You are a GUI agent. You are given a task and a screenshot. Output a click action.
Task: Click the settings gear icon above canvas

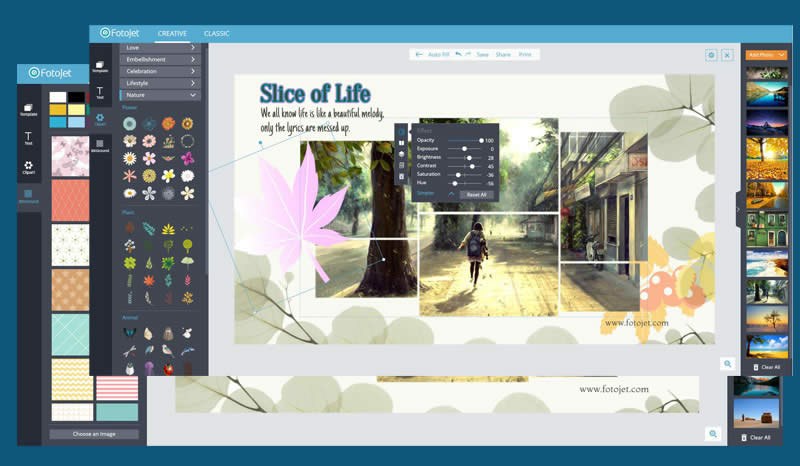pyautogui.click(x=711, y=55)
